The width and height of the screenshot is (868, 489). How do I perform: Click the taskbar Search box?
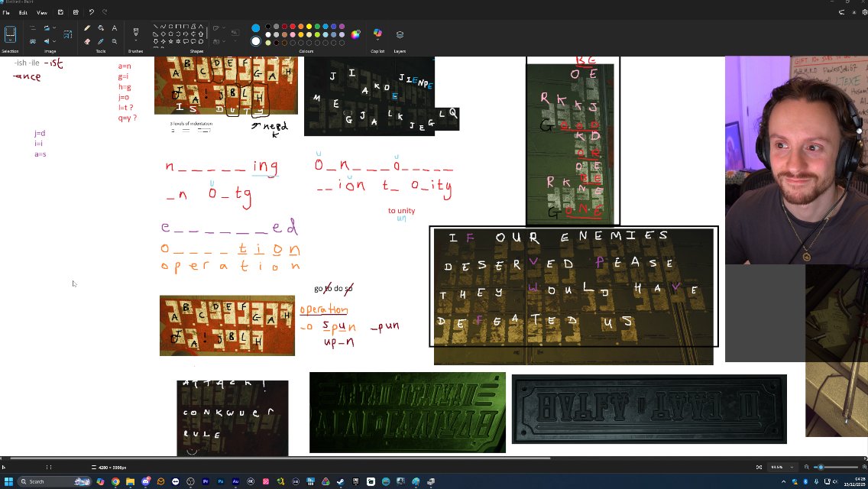tap(53, 482)
